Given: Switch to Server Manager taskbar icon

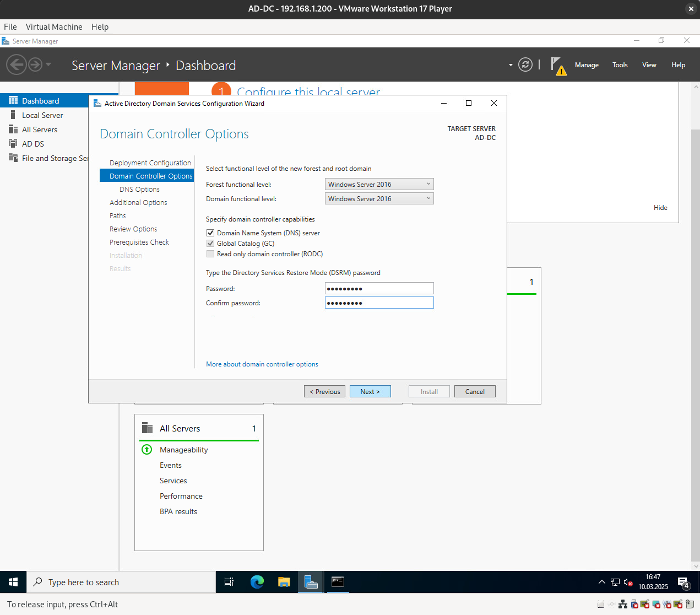Looking at the screenshot, I should (x=311, y=582).
